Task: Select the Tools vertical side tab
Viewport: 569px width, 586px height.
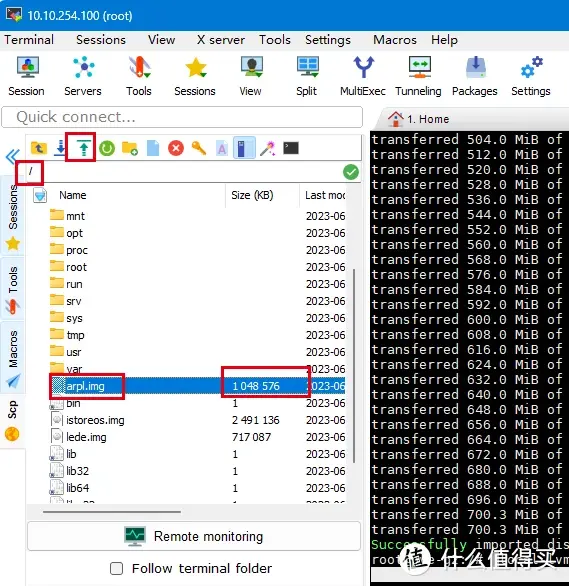Action: [x=13, y=289]
